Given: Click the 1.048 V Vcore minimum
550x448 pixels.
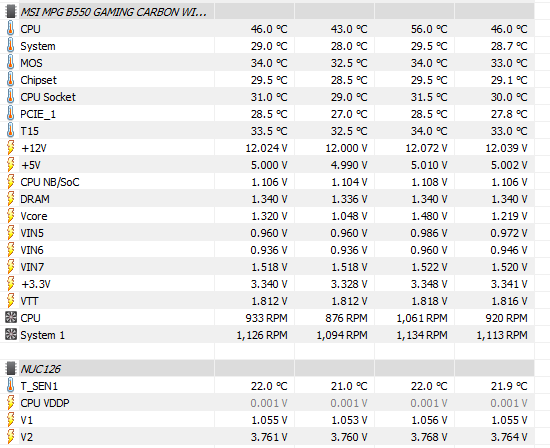Looking at the screenshot, I should (x=349, y=216).
